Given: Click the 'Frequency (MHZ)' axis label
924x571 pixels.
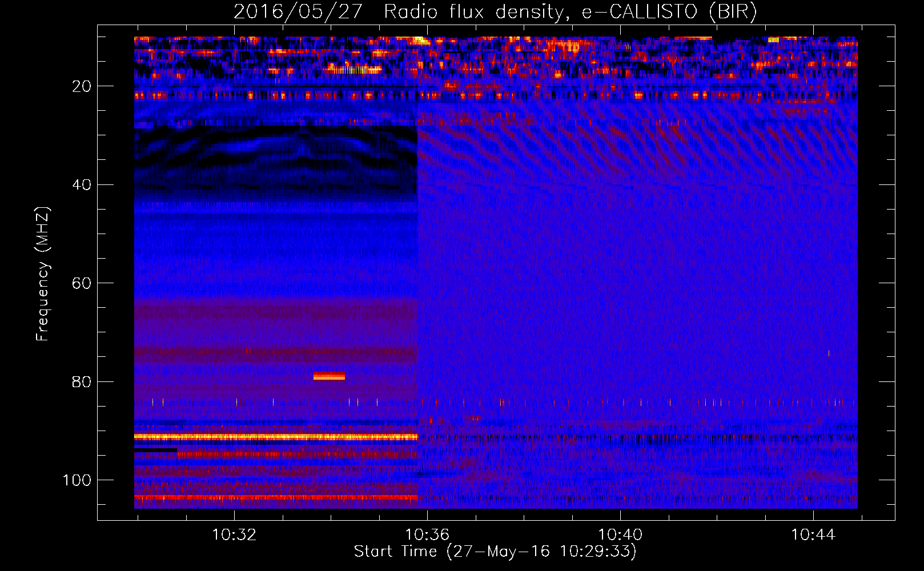Looking at the screenshot, I should coord(43,274).
